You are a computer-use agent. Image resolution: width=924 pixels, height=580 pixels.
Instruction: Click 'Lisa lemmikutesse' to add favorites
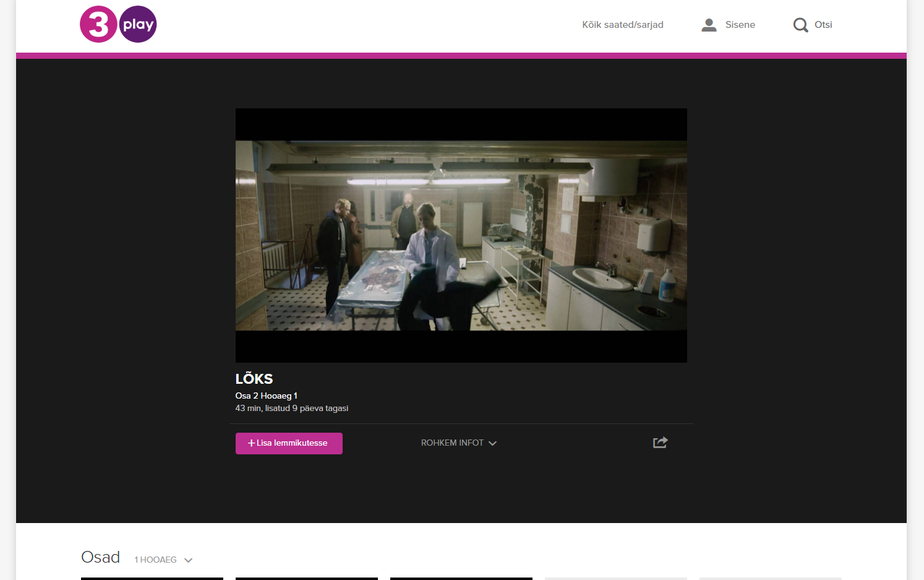[289, 443]
